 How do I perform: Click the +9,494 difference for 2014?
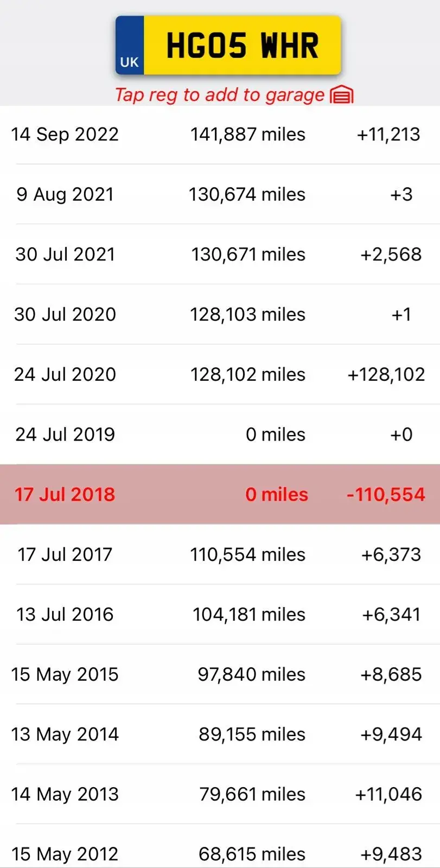[x=391, y=734]
